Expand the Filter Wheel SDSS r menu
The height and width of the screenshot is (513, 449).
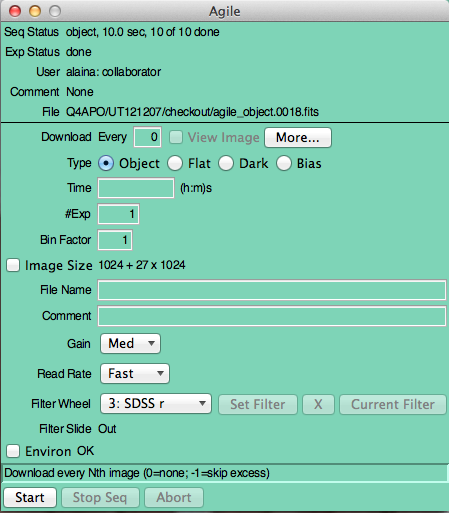tap(156, 404)
